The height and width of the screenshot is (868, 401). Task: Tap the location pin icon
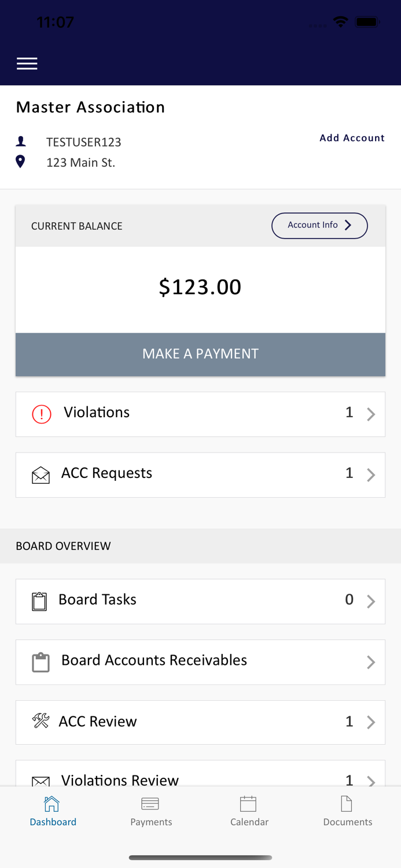20,161
